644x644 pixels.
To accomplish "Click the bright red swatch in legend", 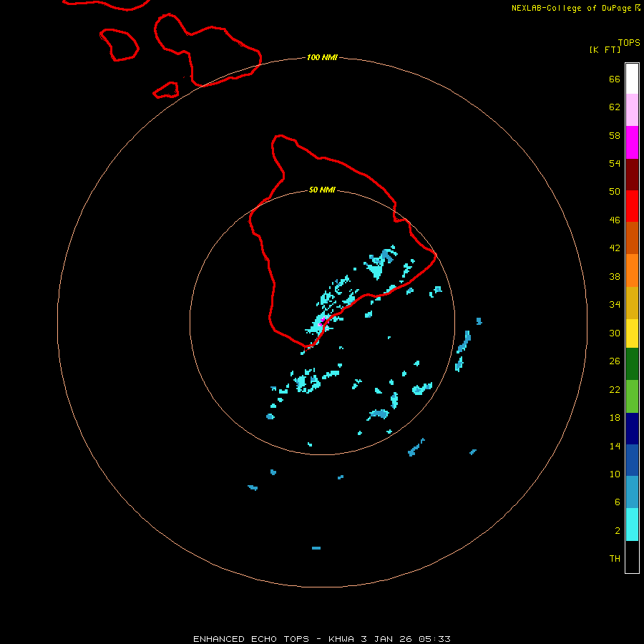I will coord(632,206).
